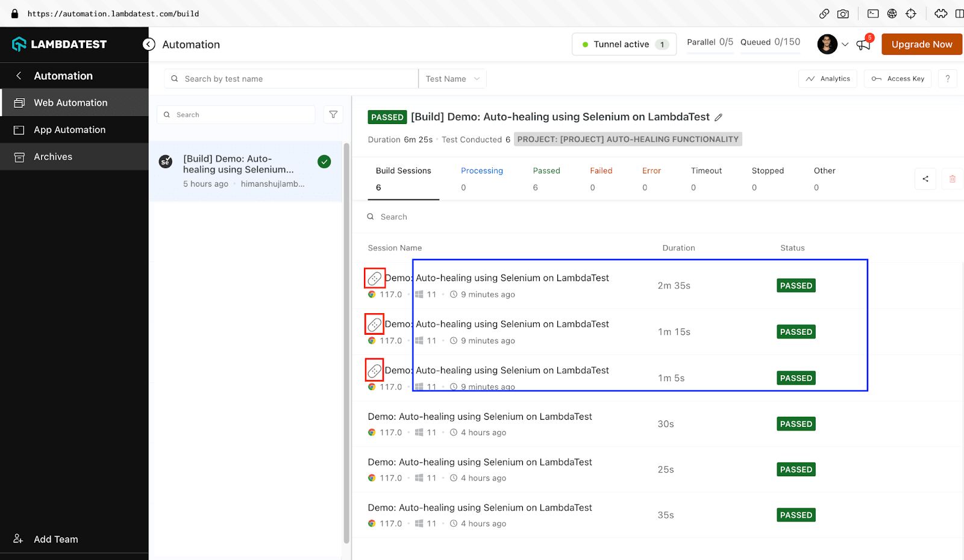The width and height of the screenshot is (964, 560).
Task: Click the Upgrade Now button
Action: coord(921,44)
